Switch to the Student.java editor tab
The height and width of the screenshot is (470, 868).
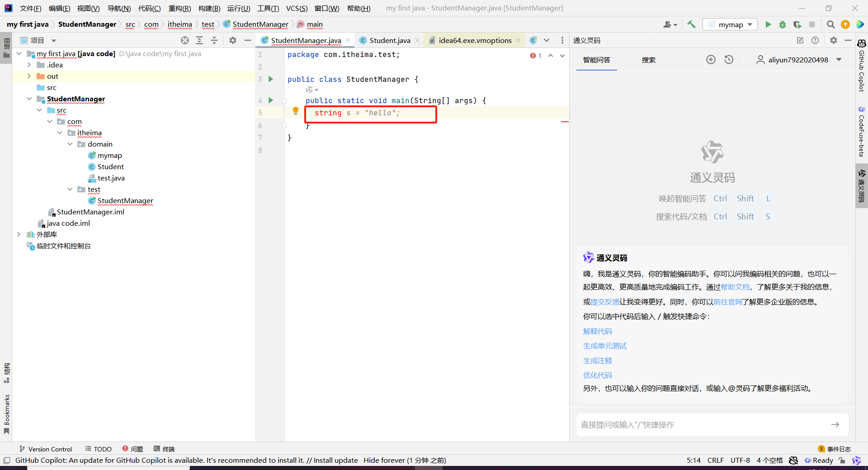tap(389, 40)
